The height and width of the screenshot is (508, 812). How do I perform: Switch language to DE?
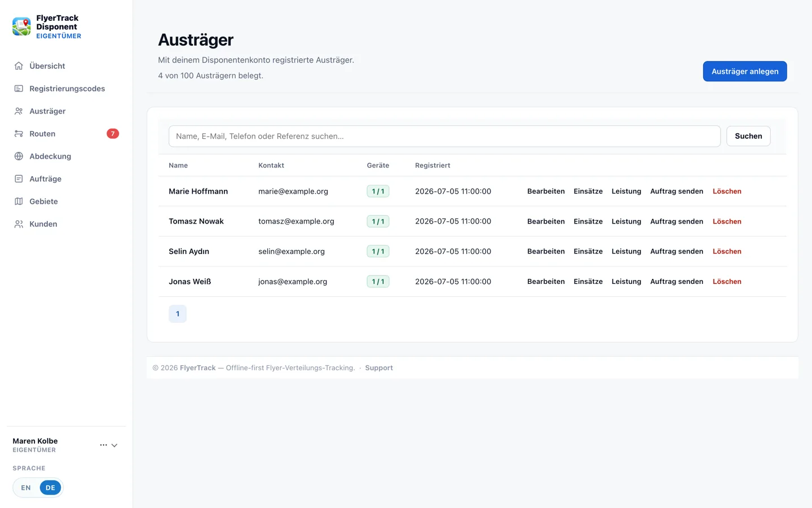pyautogui.click(x=50, y=488)
